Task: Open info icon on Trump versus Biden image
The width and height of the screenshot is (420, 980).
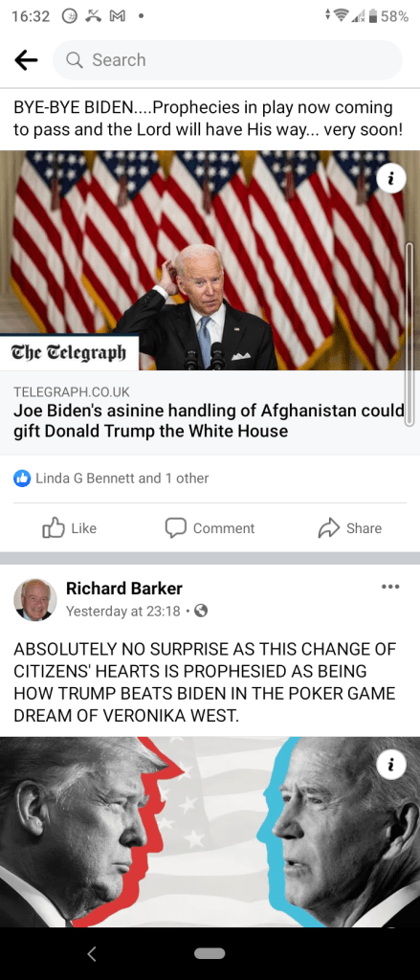Action: [x=392, y=766]
